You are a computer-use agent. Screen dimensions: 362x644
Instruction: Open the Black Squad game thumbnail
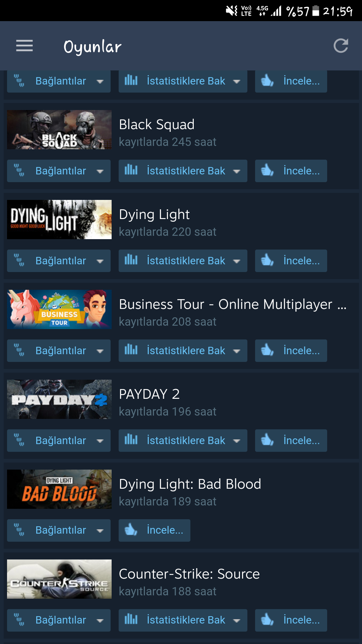pyautogui.click(x=59, y=129)
